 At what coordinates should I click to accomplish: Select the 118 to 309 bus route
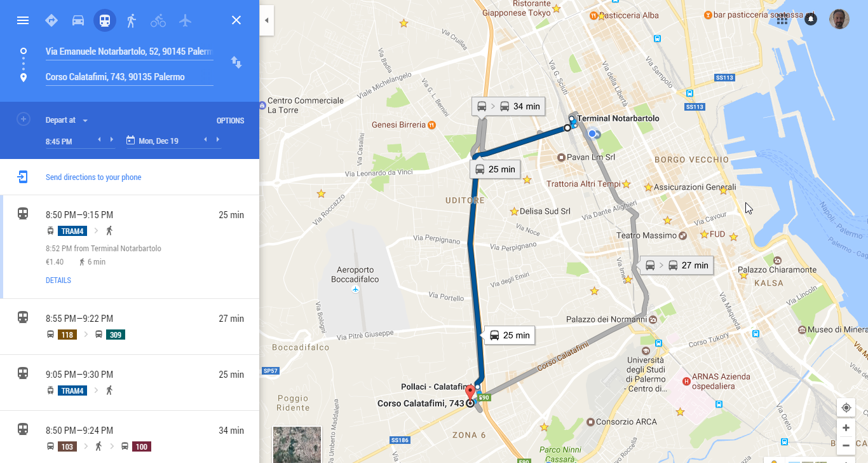[x=130, y=326]
